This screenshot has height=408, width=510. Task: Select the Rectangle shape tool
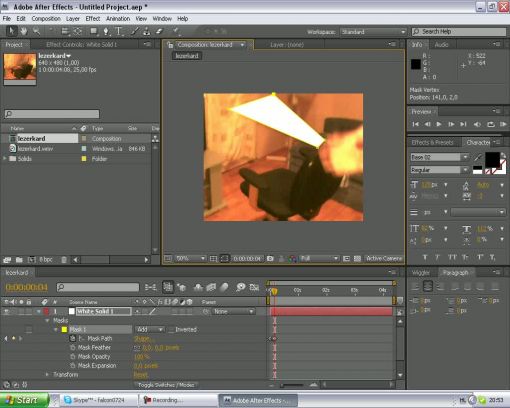click(94, 31)
